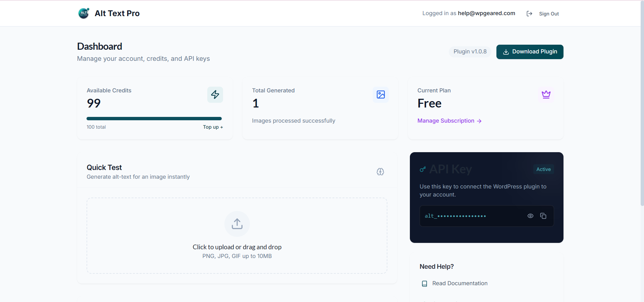Open Read Documentation

460,283
